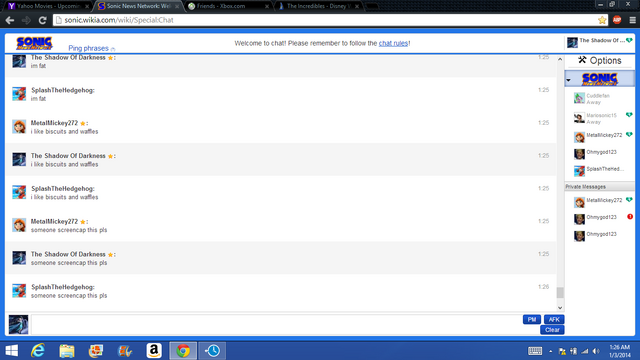Image resolution: width=640 pixels, height=360 pixels.
Task: Open private message with MetalMickey272
Action: click(x=600, y=202)
